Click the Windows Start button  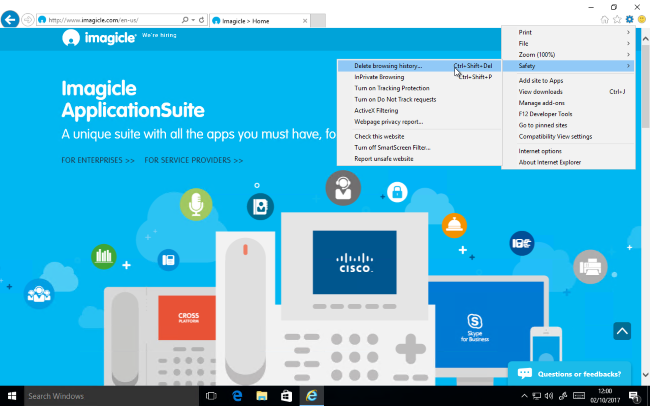[12, 396]
